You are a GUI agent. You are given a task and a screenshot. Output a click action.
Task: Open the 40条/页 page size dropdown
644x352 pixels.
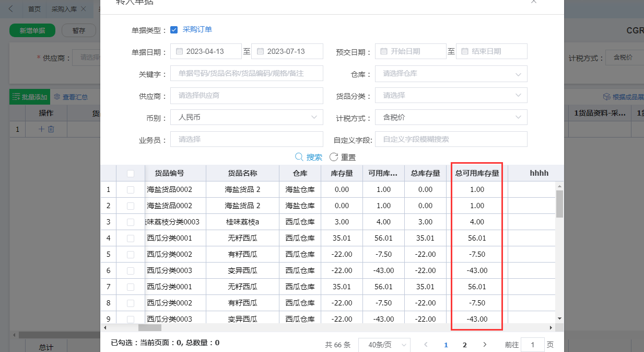click(384, 345)
